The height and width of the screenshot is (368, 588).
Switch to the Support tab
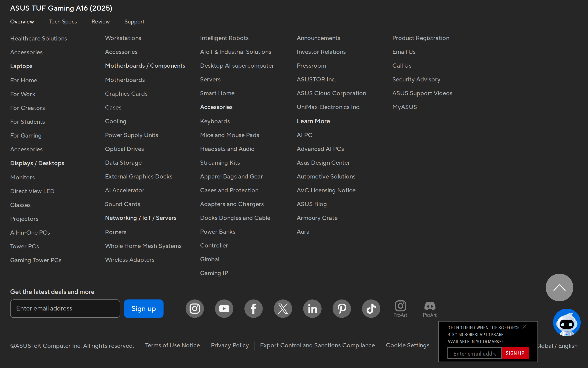(x=134, y=22)
